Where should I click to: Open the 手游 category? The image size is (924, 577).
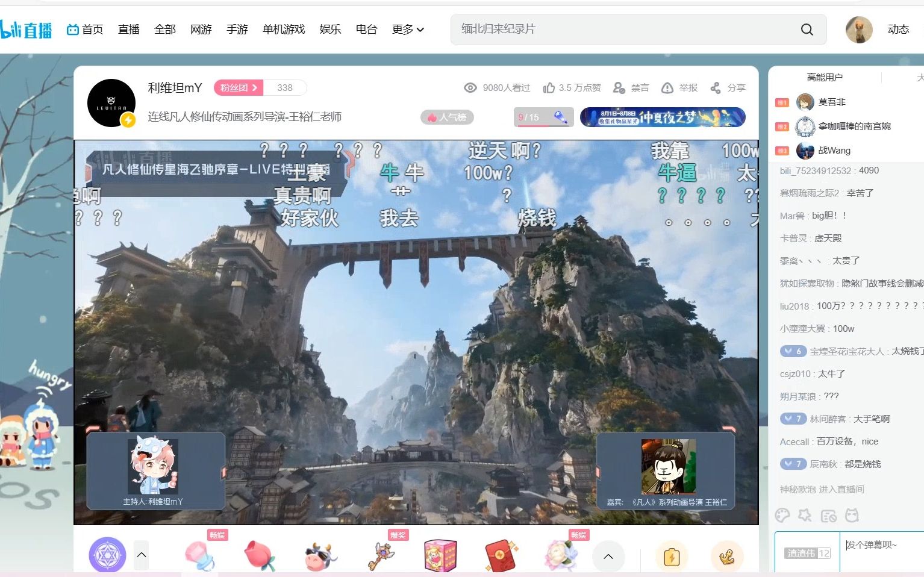[x=237, y=30]
